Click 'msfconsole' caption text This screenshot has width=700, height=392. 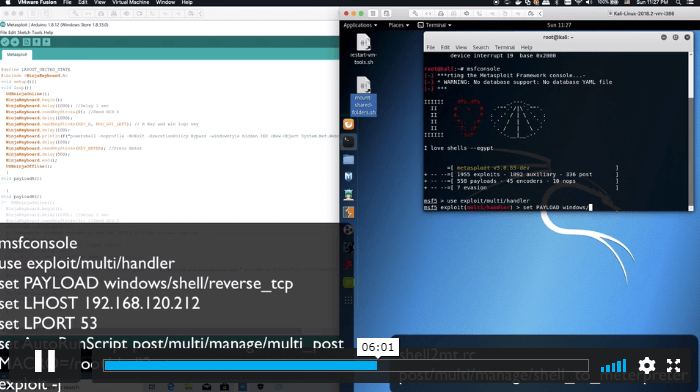[39, 243]
